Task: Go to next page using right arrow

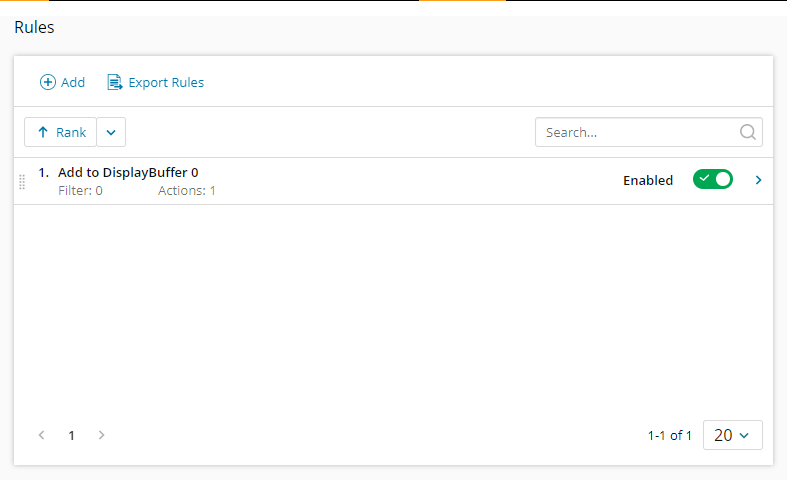Action: coord(101,435)
